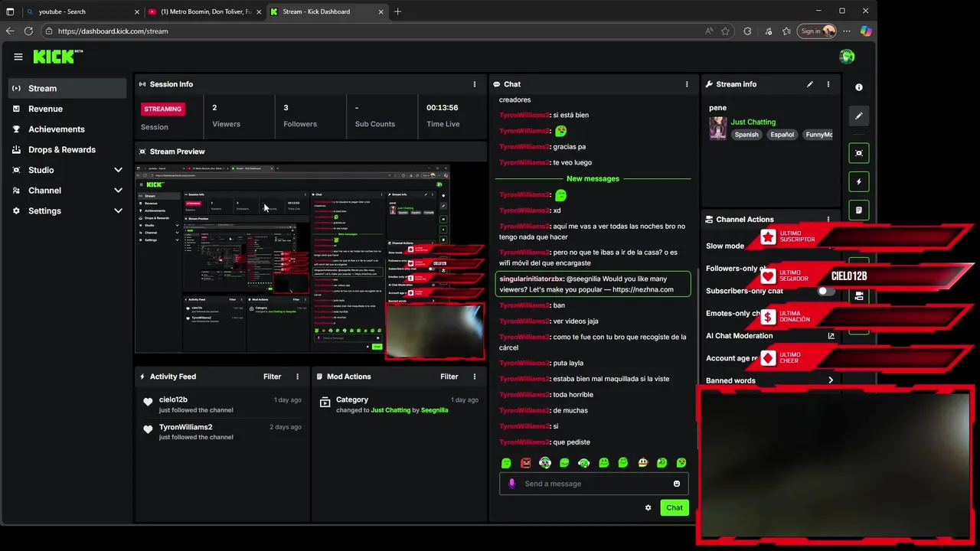Switch to the youtube - Search tab
The image size is (980, 551).
pos(83,11)
